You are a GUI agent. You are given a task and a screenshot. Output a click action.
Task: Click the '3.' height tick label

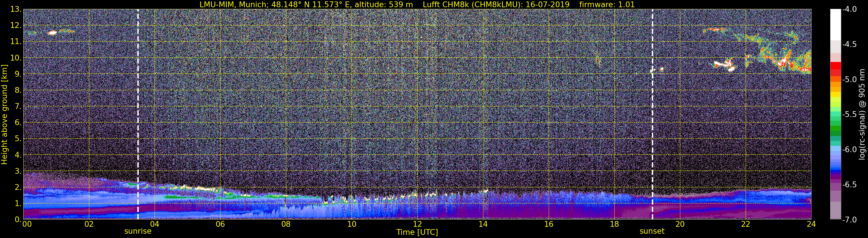coord(18,171)
